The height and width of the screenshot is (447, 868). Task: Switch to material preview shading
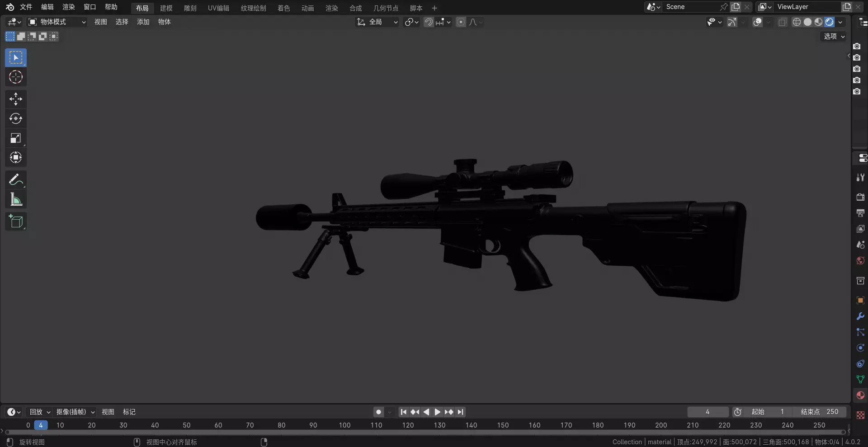click(818, 22)
